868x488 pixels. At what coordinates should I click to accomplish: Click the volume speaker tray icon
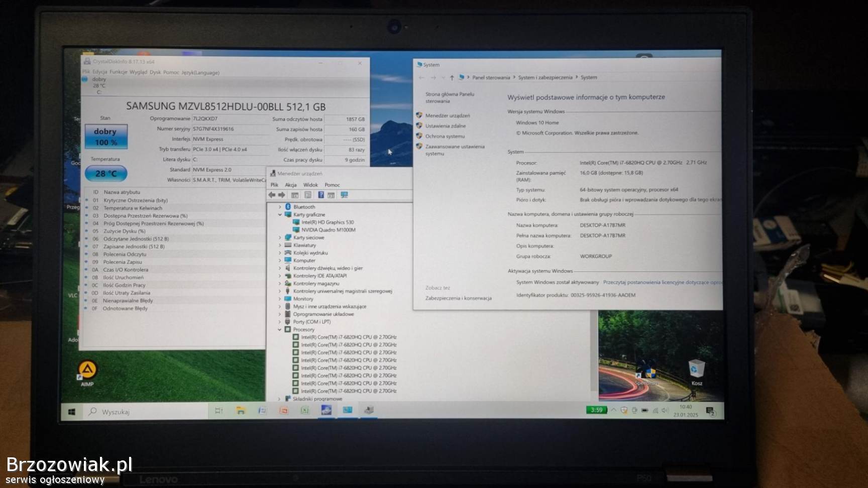pyautogui.click(x=665, y=410)
